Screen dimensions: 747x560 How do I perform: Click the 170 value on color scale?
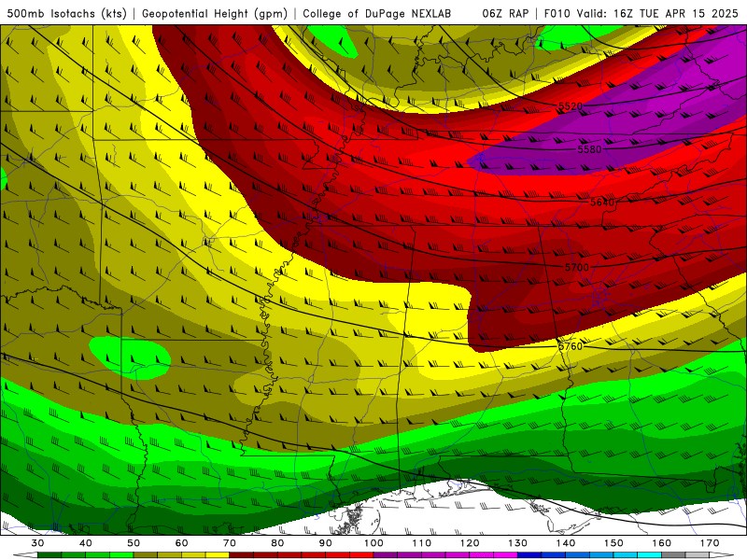710,543
